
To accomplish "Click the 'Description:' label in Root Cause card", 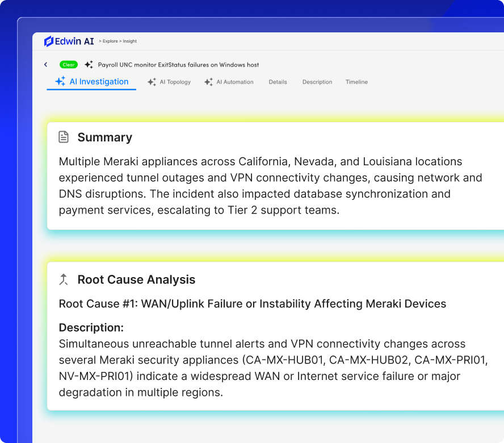I will (91, 328).
